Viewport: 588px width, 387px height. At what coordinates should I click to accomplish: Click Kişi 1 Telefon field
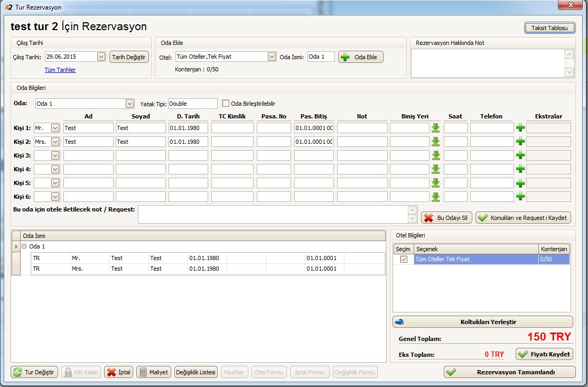492,128
